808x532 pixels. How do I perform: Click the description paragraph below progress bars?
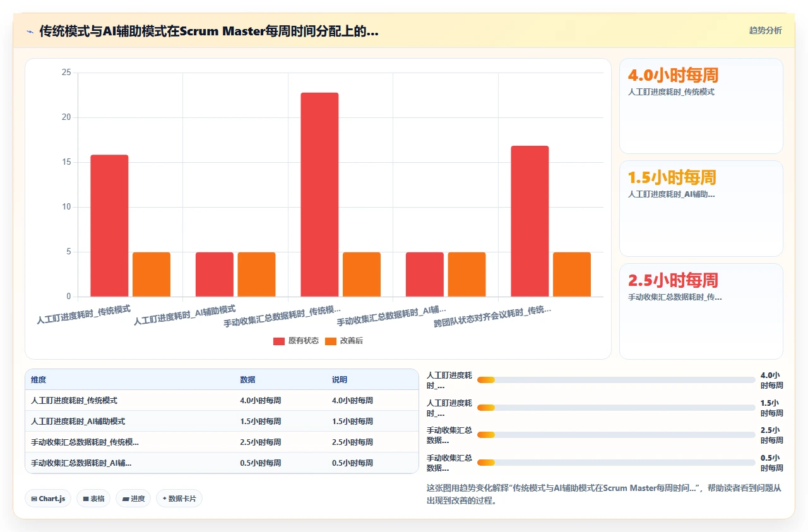click(x=604, y=494)
